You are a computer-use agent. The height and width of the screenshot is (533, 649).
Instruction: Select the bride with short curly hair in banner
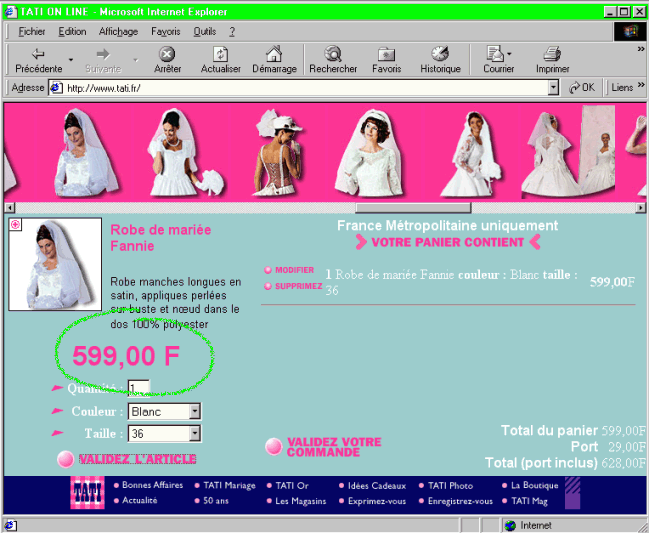pyautogui.click(x=370, y=152)
